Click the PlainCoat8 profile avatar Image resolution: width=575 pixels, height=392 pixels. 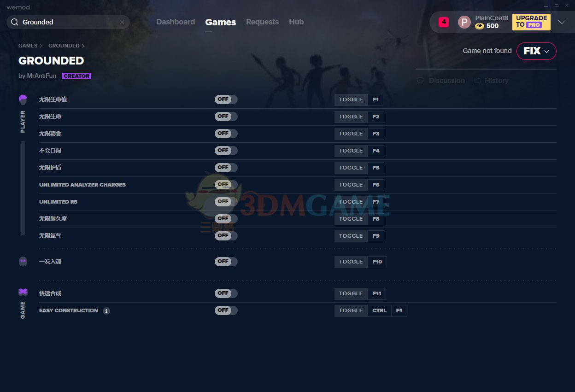click(x=464, y=22)
